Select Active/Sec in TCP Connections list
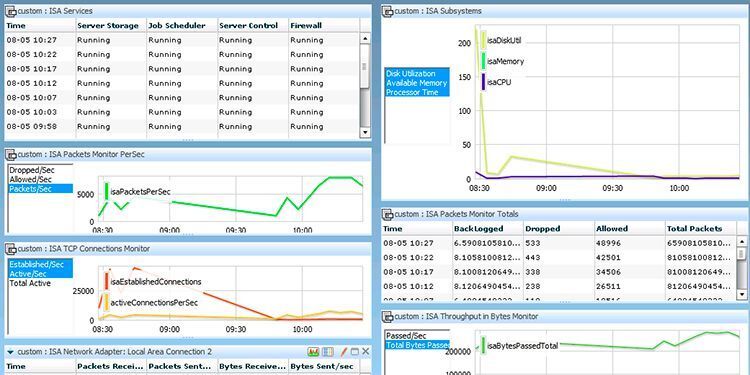Image resolution: width=750 pixels, height=375 pixels. [41, 274]
